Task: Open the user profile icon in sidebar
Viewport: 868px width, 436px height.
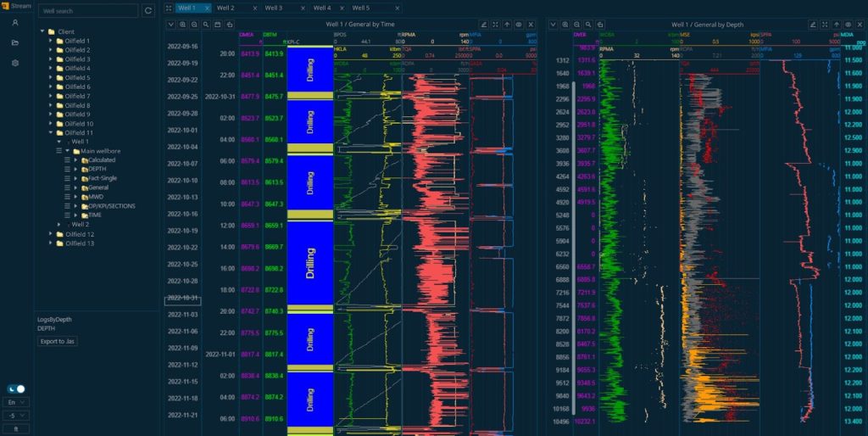Action: (x=15, y=23)
